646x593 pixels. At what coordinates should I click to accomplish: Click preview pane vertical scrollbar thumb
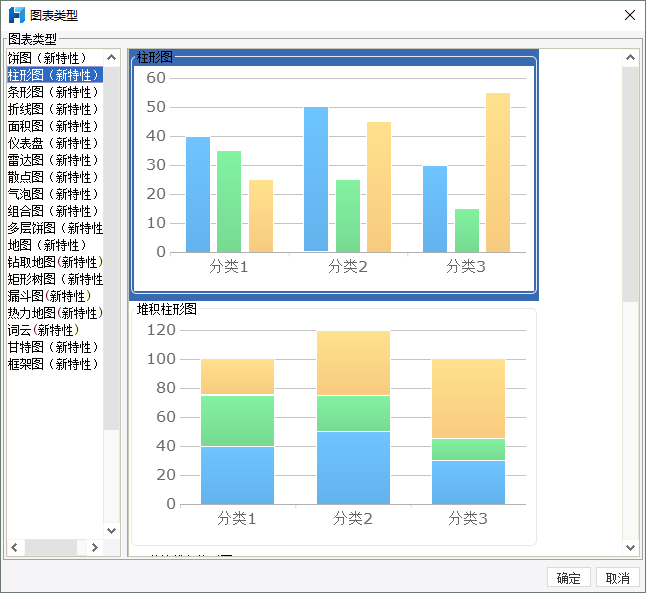click(630, 184)
